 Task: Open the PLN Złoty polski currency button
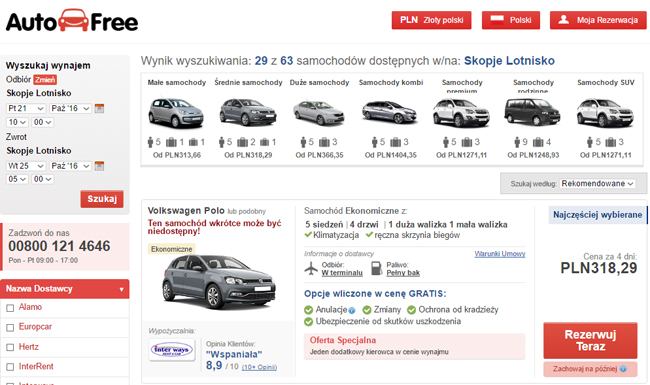[x=432, y=20]
